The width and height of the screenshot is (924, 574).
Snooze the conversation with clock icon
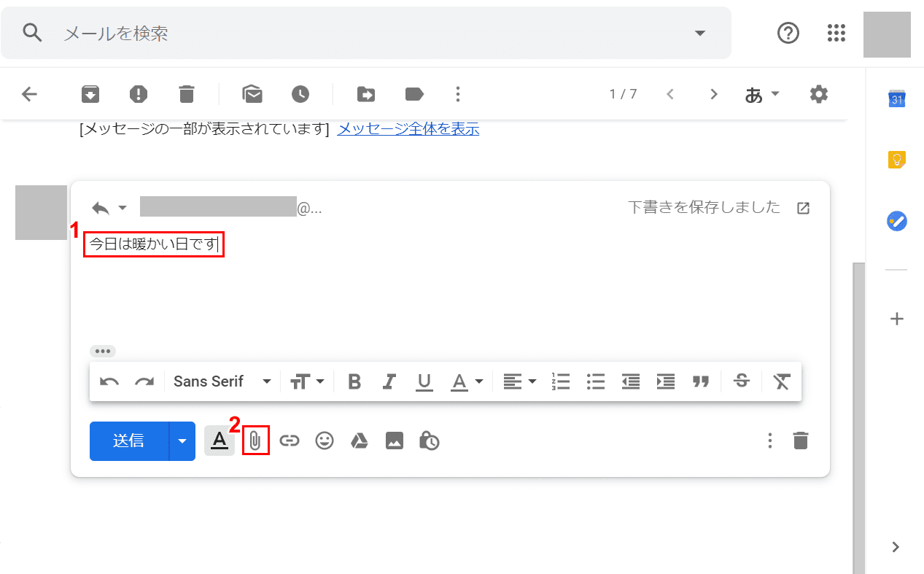300,94
